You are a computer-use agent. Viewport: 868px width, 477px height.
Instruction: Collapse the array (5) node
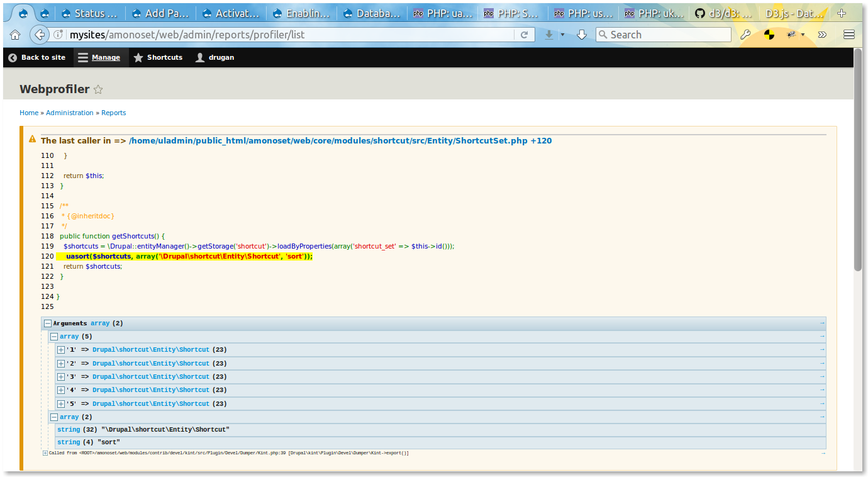pos(54,337)
